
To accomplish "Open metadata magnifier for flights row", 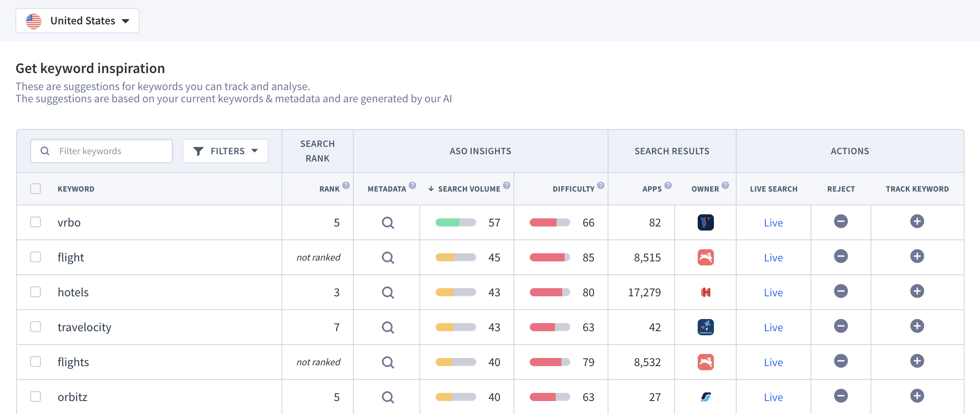I will click(388, 362).
